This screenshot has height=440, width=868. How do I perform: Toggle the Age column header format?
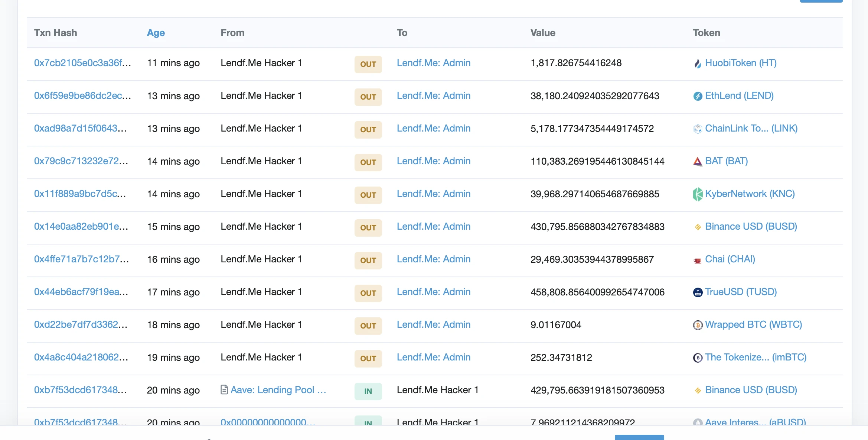pos(156,33)
